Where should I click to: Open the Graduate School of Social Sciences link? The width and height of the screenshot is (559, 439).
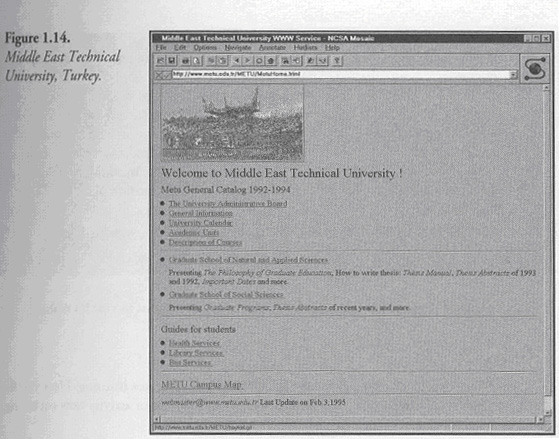tap(226, 295)
